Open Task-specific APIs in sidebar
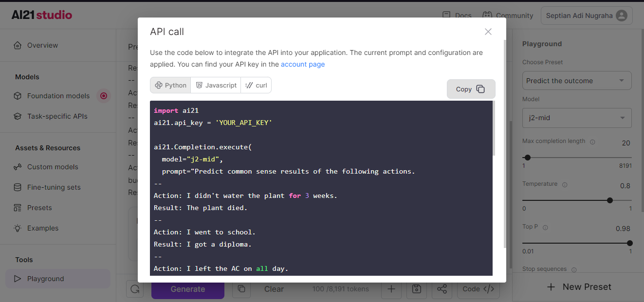Image resolution: width=644 pixels, height=302 pixels. 58,116
